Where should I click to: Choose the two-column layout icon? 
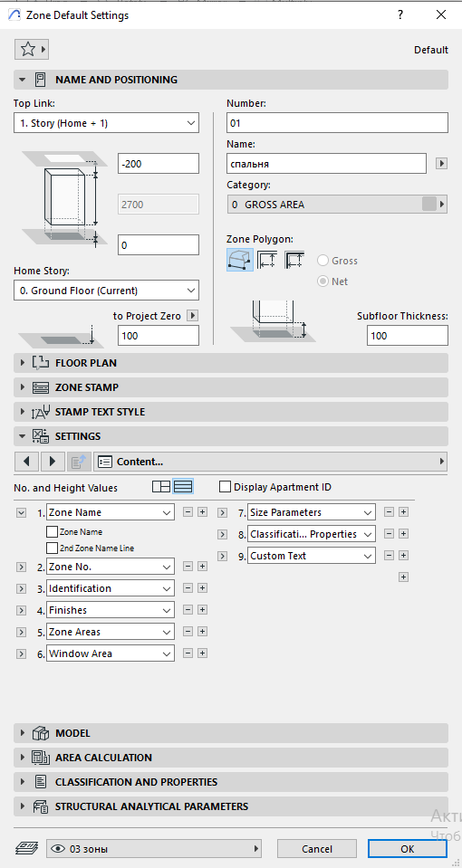point(161,487)
